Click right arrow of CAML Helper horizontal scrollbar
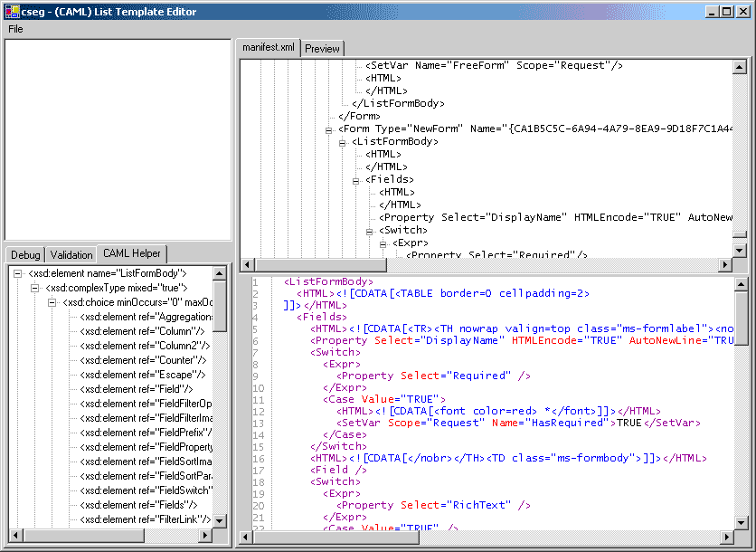 (x=205, y=535)
